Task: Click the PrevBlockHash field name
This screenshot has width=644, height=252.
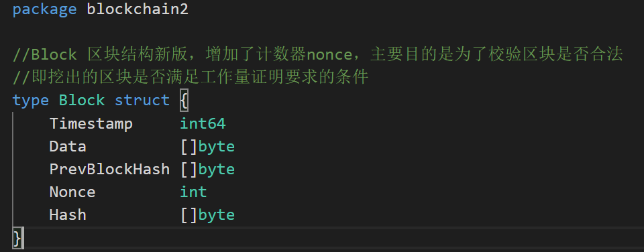Action: pyautogui.click(x=109, y=169)
